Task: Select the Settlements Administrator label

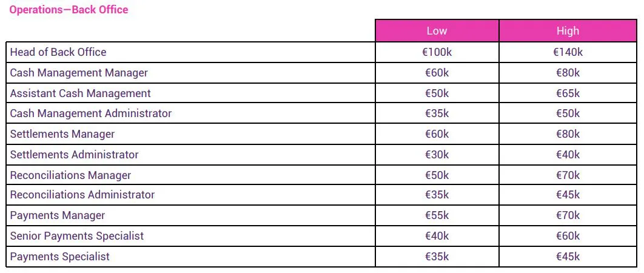Action: click(75, 155)
